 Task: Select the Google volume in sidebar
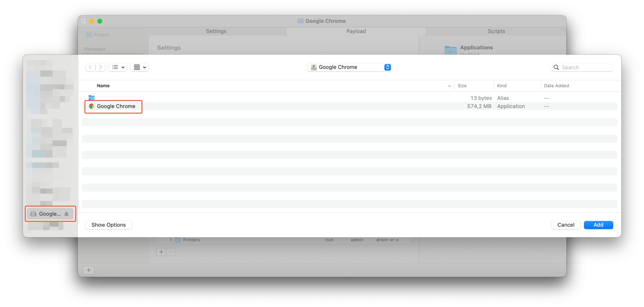pos(47,214)
